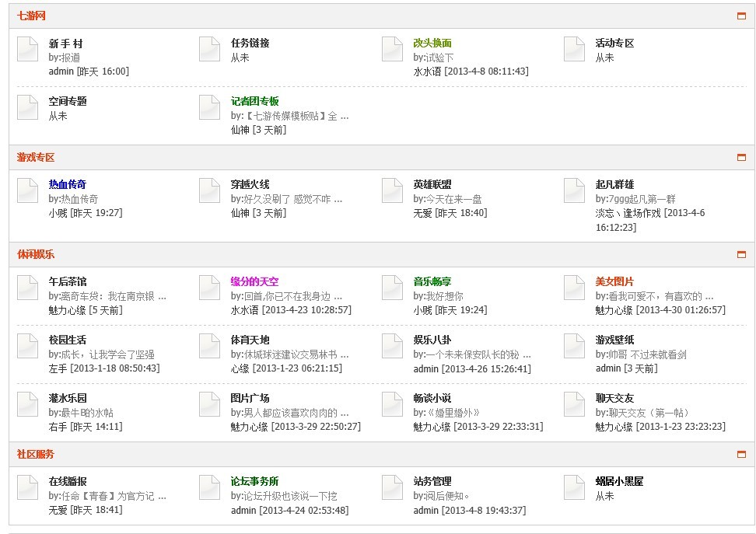Screen dimensions: 756x534
Task: Open last post 论坛升级也该说一下挖
Action: pyautogui.click(x=289, y=496)
